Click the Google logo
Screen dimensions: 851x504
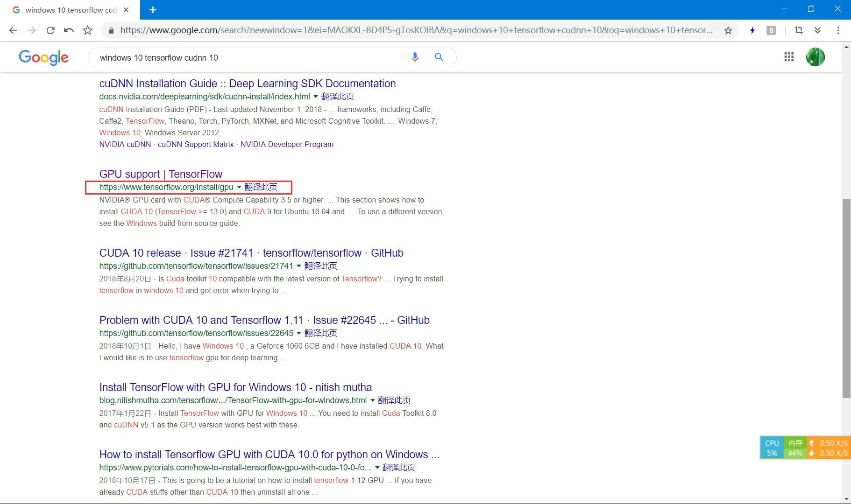pyautogui.click(x=43, y=57)
